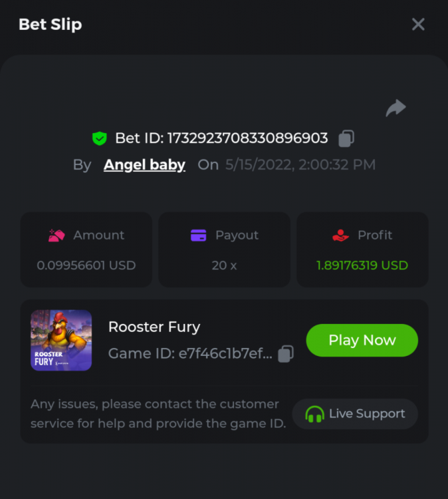
Task: Click the bet amount 0.09956601 USD
Action: pos(86,265)
